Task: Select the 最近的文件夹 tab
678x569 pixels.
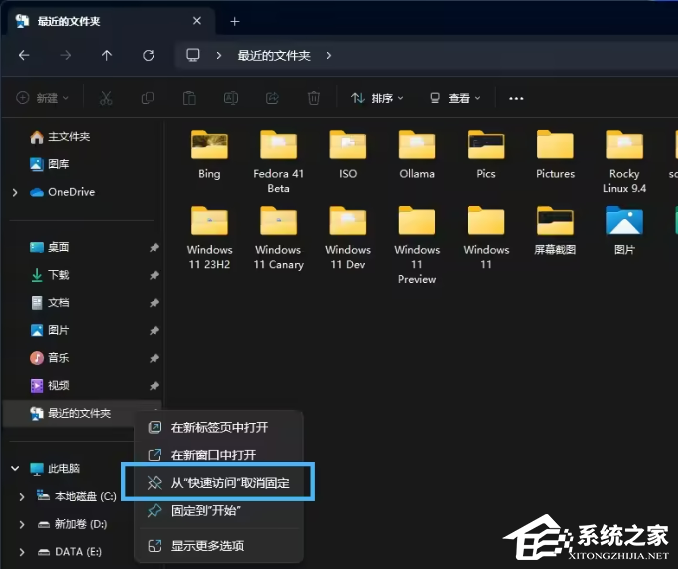Action: 112,21
